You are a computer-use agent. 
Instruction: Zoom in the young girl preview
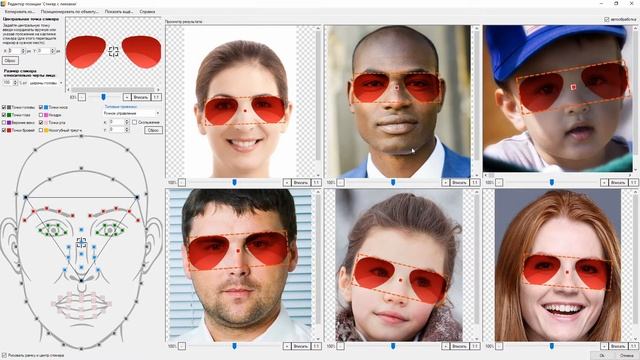pyautogui.click(x=445, y=346)
